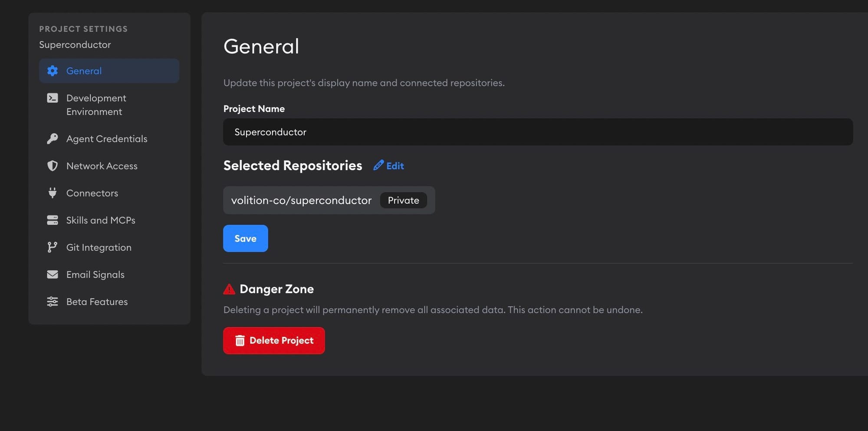
Task: Click the Project Name field label
Action: point(254,109)
